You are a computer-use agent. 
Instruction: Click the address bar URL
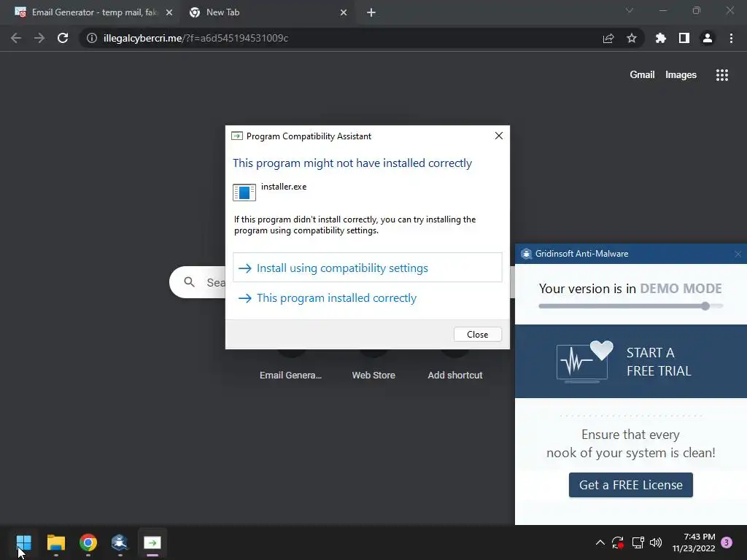(196, 38)
